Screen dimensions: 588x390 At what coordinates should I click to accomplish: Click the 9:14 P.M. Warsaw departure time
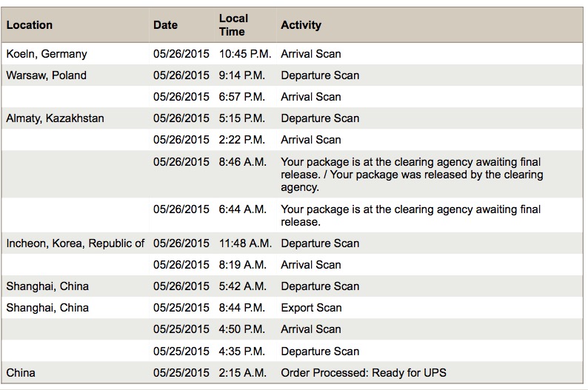[x=242, y=75]
